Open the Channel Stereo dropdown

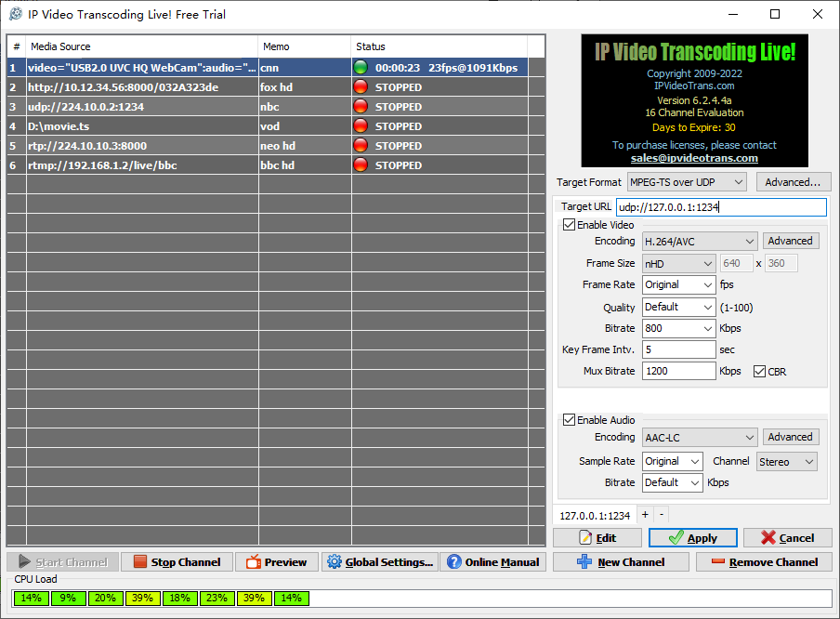[786, 461]
